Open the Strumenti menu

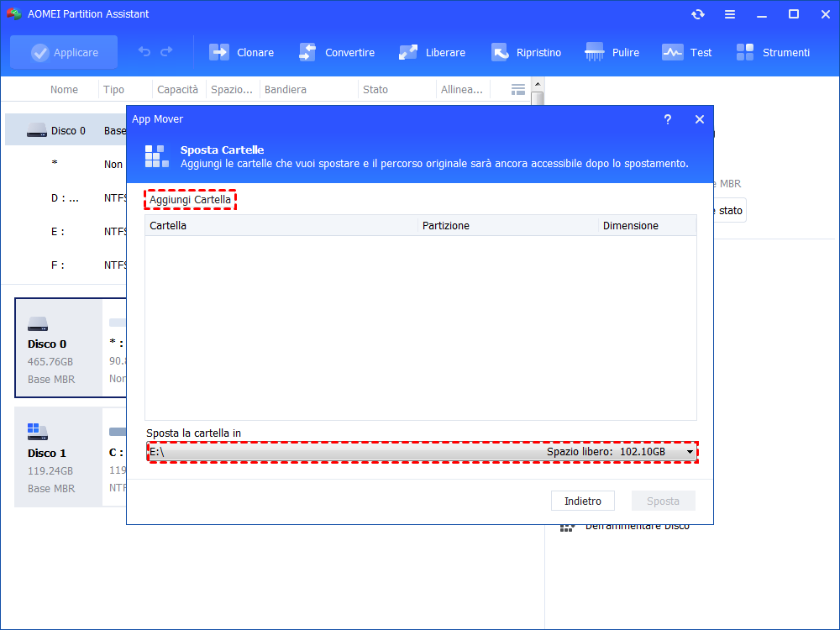[773, 52]
